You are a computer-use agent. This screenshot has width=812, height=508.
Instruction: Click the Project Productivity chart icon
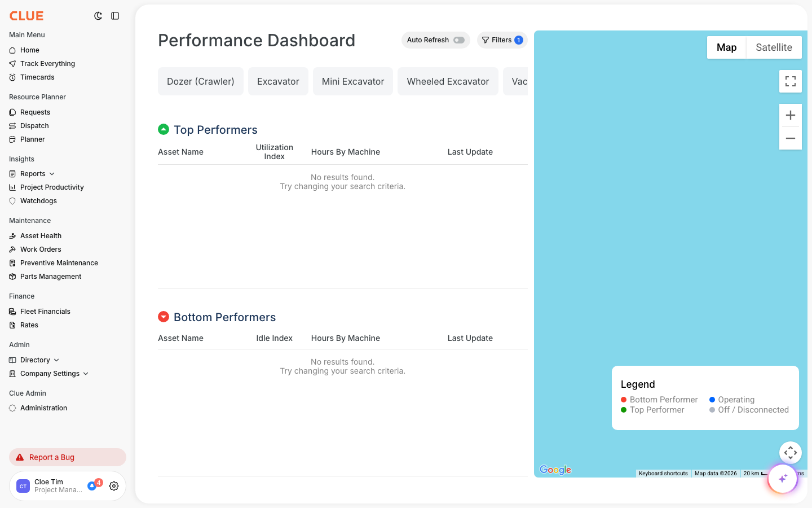[12, 187]
